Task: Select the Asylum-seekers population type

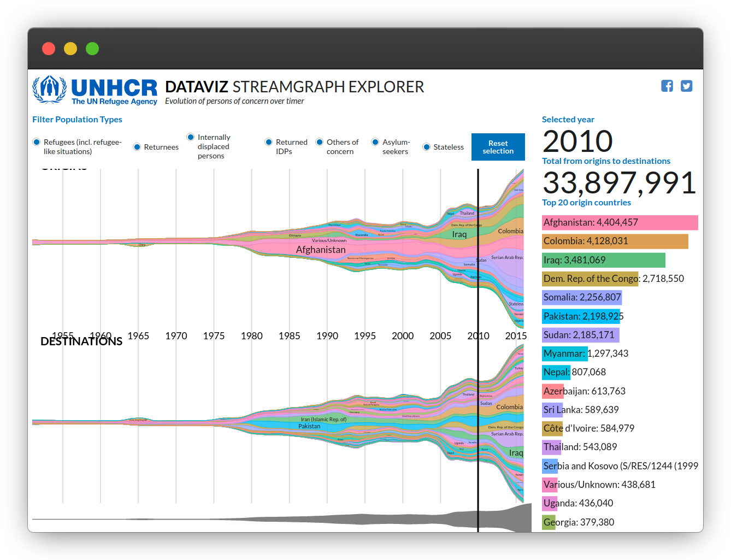Action: click(x=375, y=142)
